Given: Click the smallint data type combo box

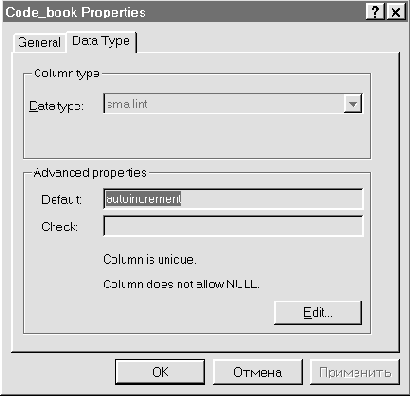Looking at the screenshot, I should [233, 104].
